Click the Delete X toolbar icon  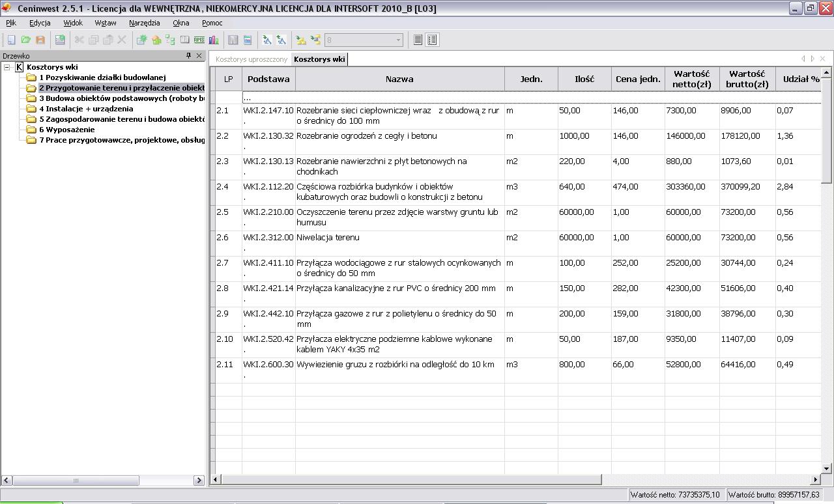click(x=121, y=40)
